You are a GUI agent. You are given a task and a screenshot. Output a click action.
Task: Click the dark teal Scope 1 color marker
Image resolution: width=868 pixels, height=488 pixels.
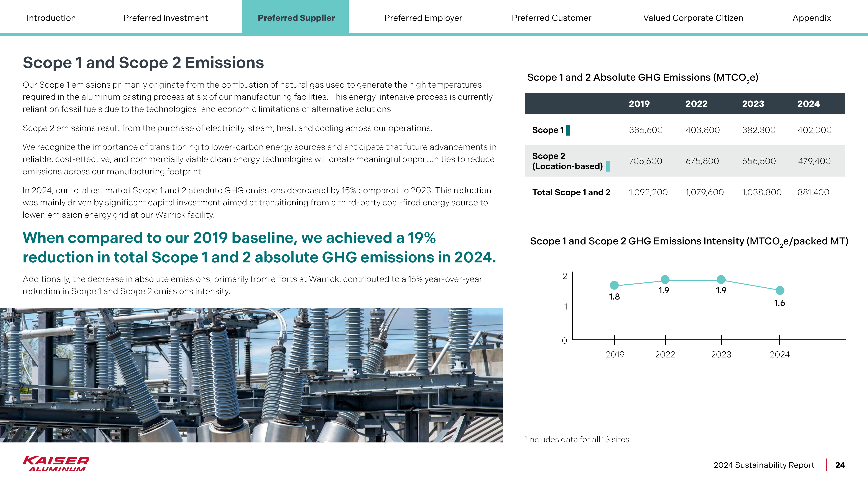pyautogui.click(x=568, y=130)
